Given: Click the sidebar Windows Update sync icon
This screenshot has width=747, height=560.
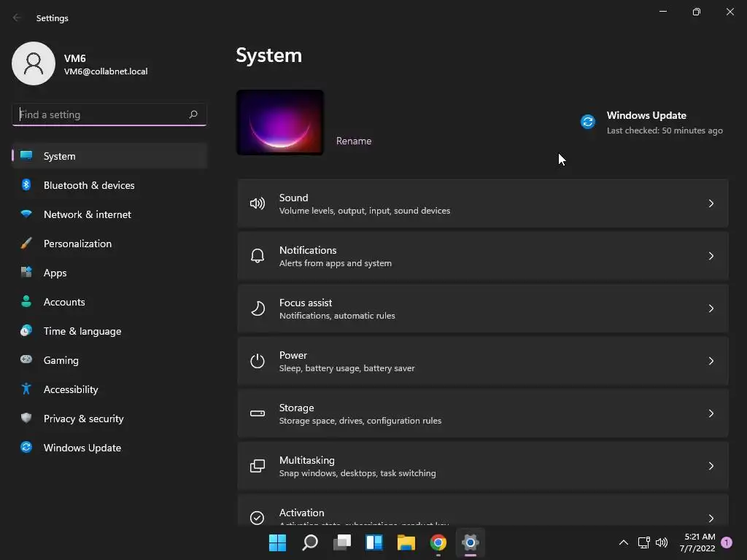Looking at the screenshot, I should (x=26, y=447).
